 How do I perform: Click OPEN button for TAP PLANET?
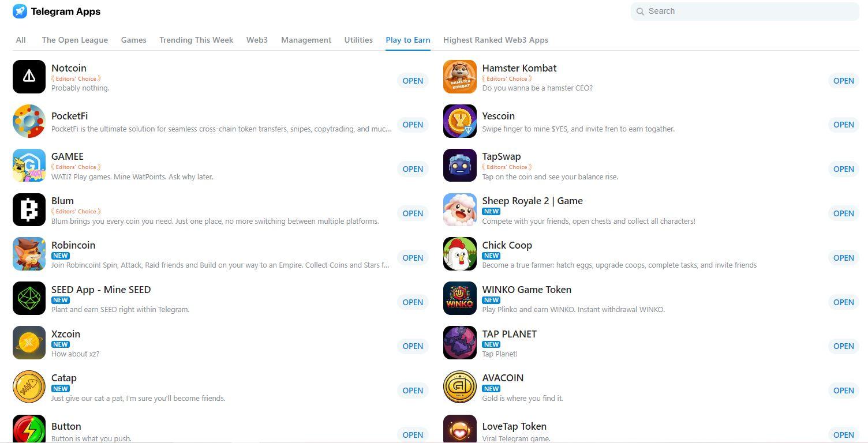pyautogui.click(x=843, y=346)
